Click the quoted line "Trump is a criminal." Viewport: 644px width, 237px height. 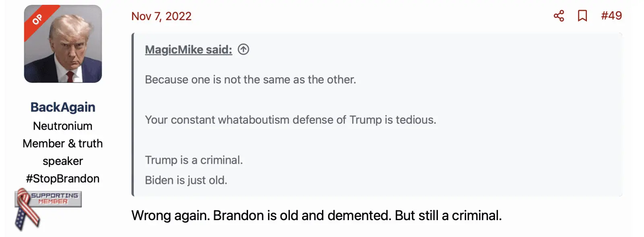[194, 160]
